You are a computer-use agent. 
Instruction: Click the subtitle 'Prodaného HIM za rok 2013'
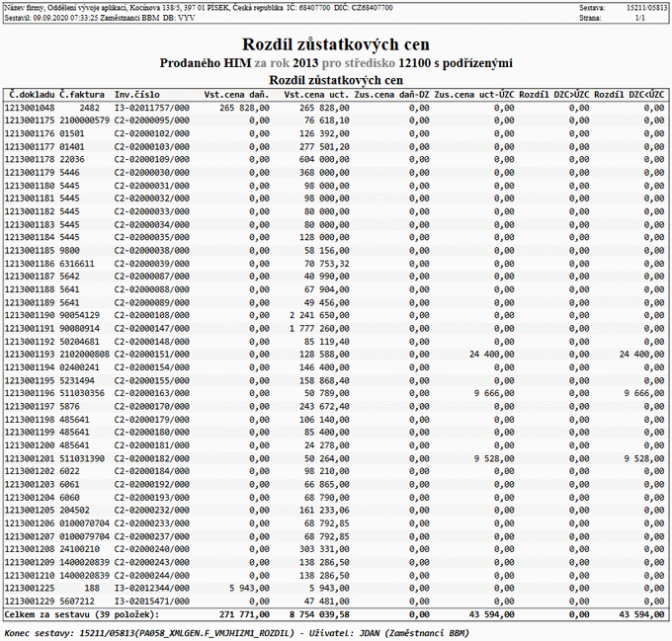coord(239,63)
